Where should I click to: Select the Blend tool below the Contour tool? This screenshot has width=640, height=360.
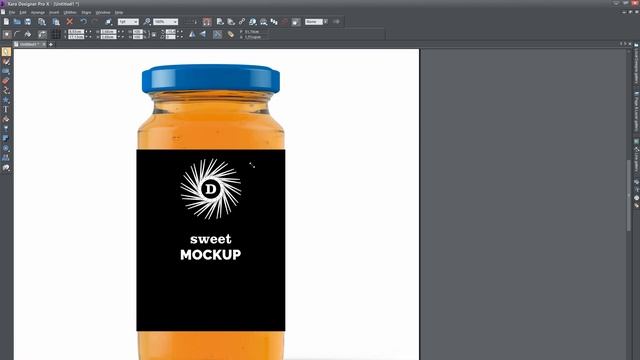6,158
